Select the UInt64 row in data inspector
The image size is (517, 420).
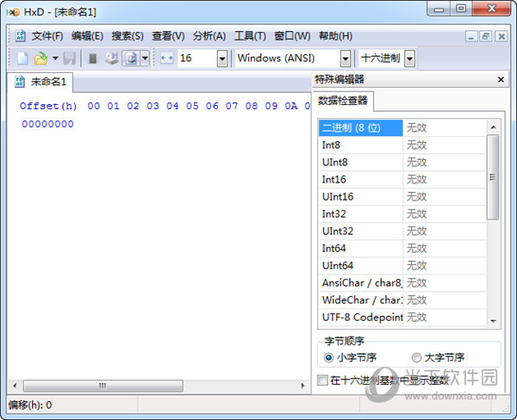click(x=402, y=265)
